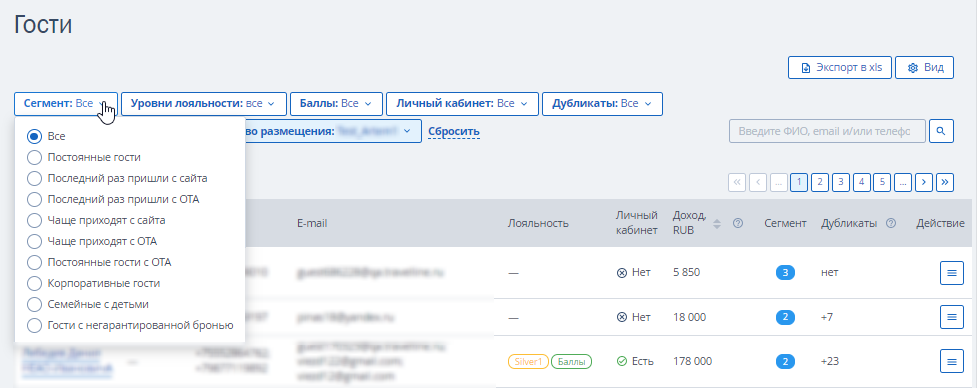The image size is (977, 388).
Task: Click income value '178 000'
Action: [693, 361]
